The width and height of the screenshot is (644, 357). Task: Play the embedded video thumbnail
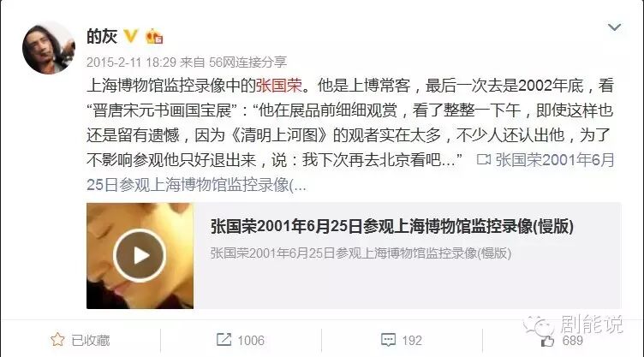(x=140, y=255)
